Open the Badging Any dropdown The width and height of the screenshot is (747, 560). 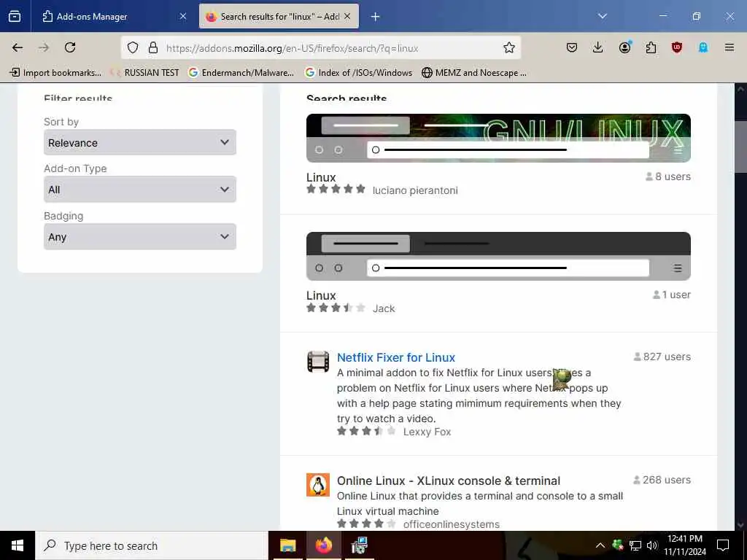coord(140,237)
